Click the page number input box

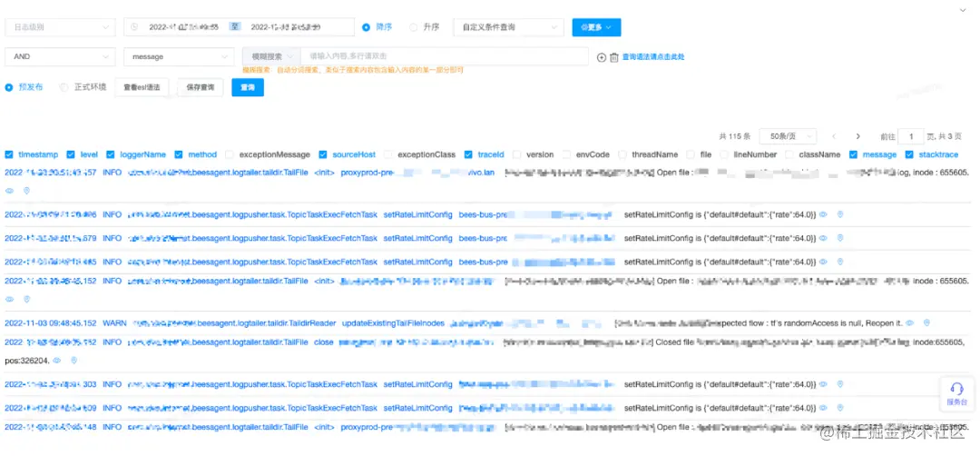pyautogui.click(x=911, y=136)
